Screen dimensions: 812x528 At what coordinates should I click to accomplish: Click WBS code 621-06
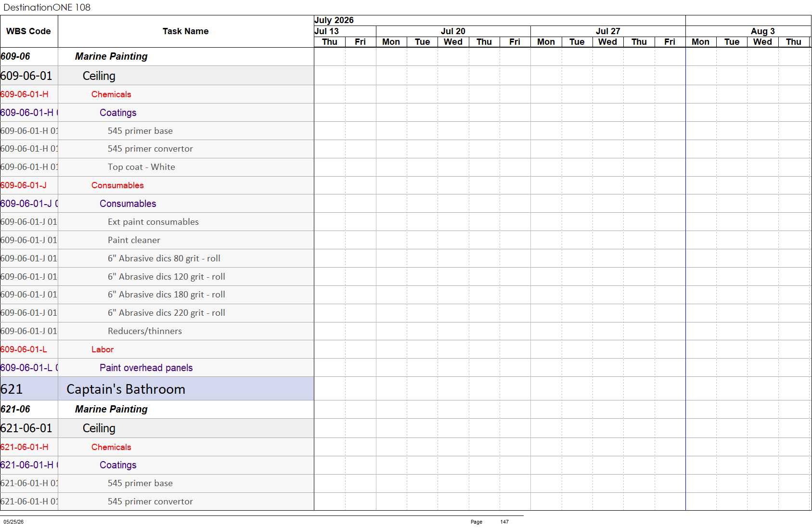[x=15, y=409]
